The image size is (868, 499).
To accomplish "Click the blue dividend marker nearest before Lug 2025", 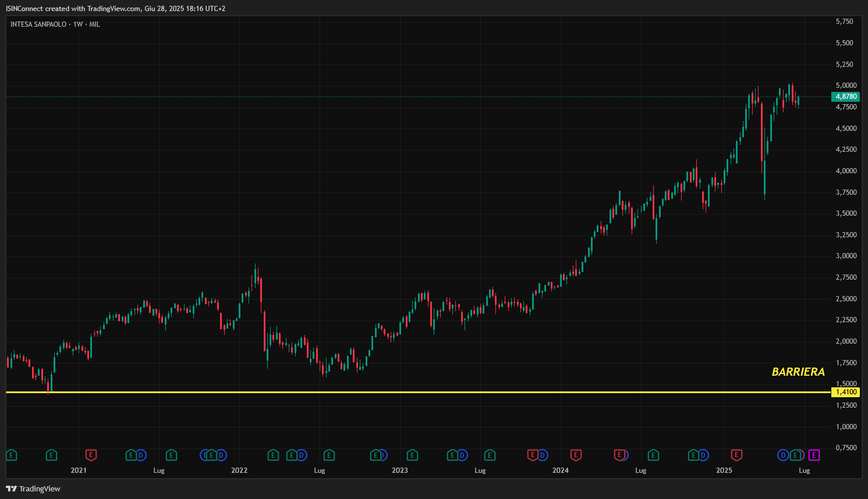I will 783,455.
